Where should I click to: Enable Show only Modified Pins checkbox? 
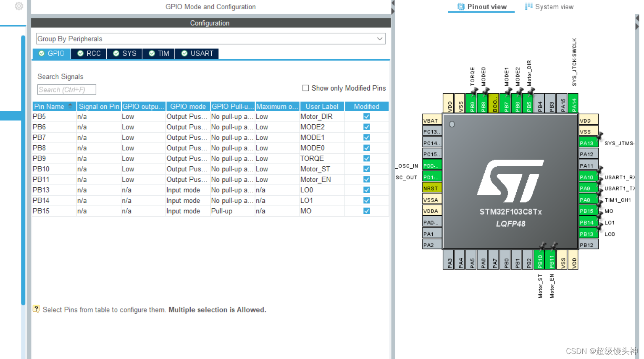306,88
